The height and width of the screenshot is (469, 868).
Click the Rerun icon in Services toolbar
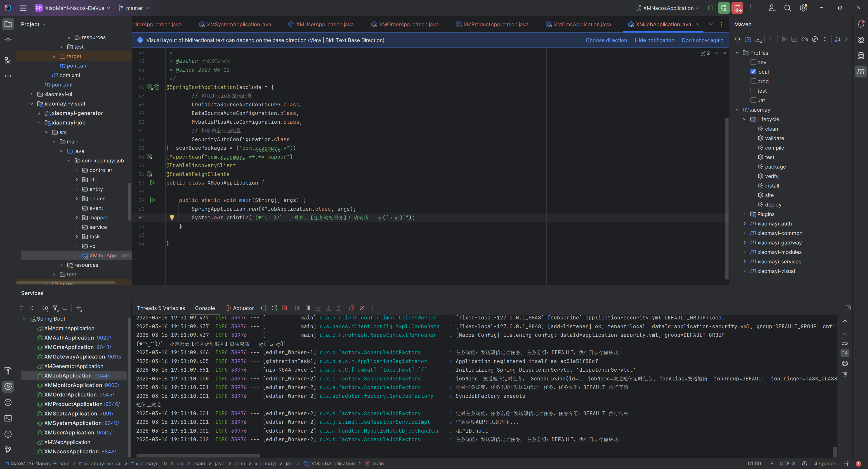click(264, 308)
